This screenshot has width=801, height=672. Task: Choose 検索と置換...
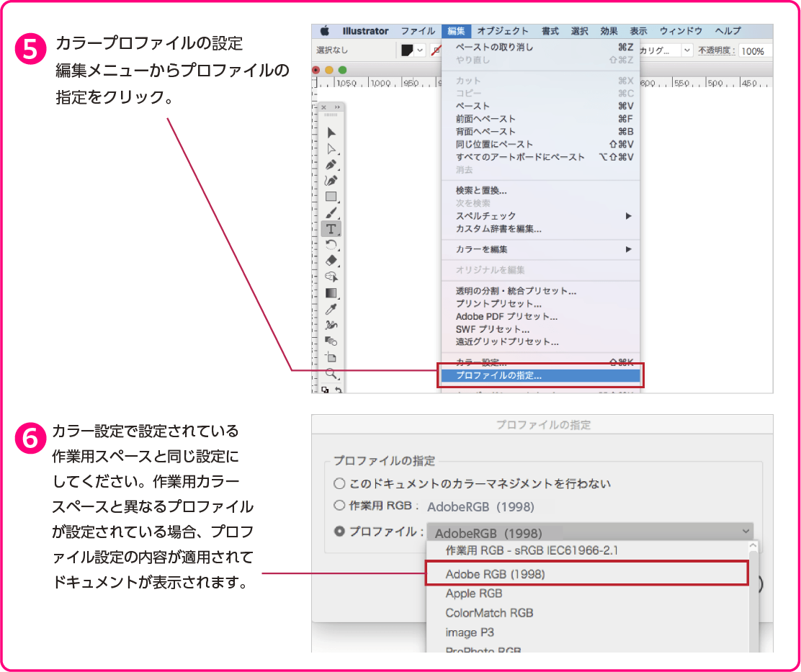[540, 191]
